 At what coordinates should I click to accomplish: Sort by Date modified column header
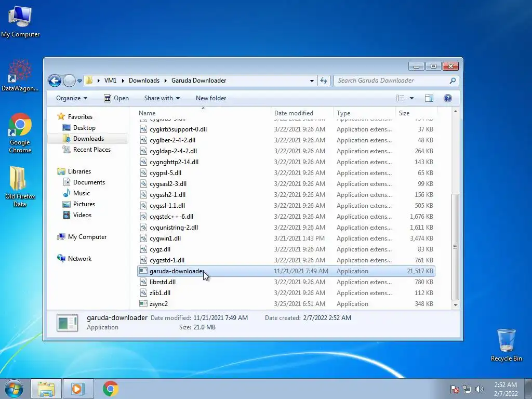[x=302, y=113]
